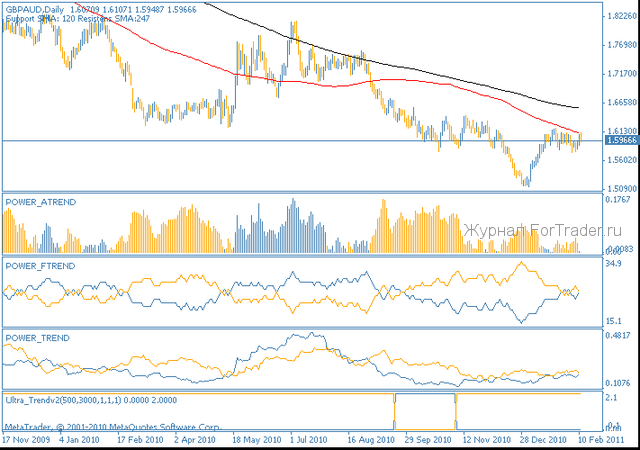The height and width of the screenshot is (450, 640).
Task: Select the POWER_TREND indicator label
Action: tap(38, 338)
